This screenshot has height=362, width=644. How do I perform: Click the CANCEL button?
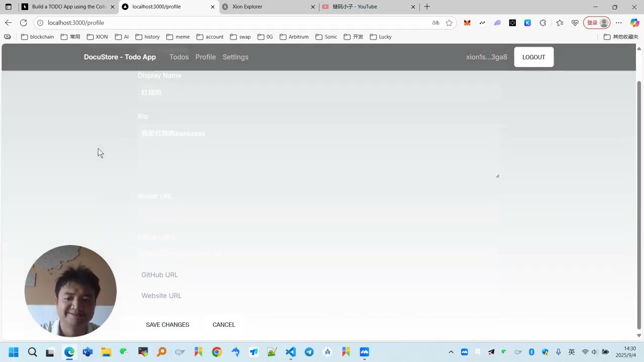[x=224, y=324]
